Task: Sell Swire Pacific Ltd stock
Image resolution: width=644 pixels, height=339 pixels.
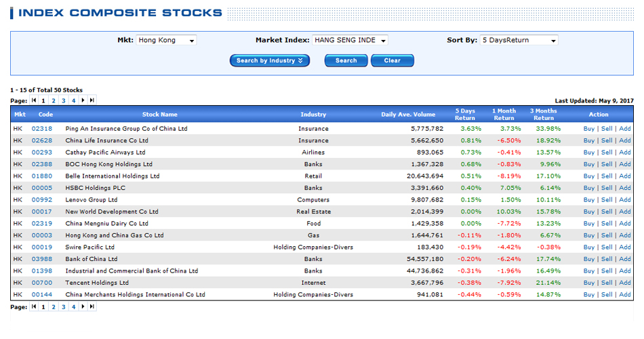Action: point(607,247)
